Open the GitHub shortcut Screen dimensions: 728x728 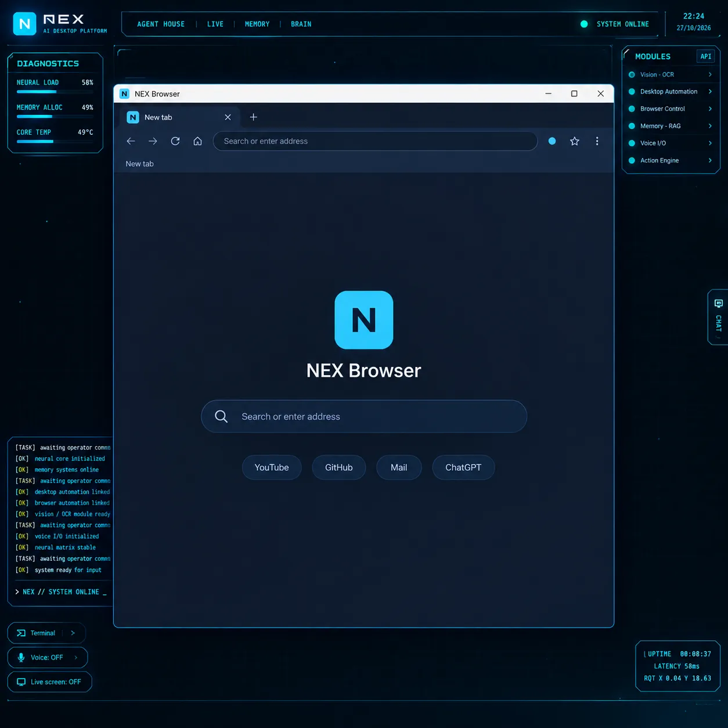coord(339,467)
